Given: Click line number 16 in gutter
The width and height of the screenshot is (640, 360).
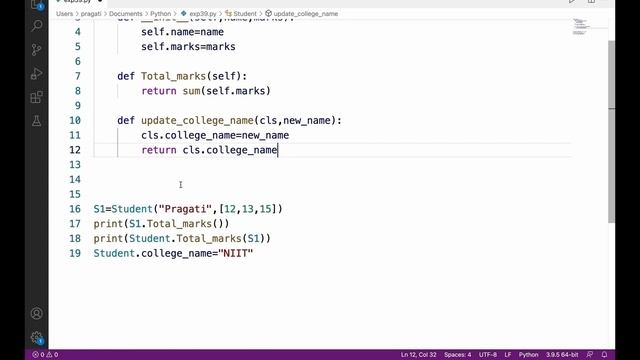Looking at the screenshot, I should 75,209.
